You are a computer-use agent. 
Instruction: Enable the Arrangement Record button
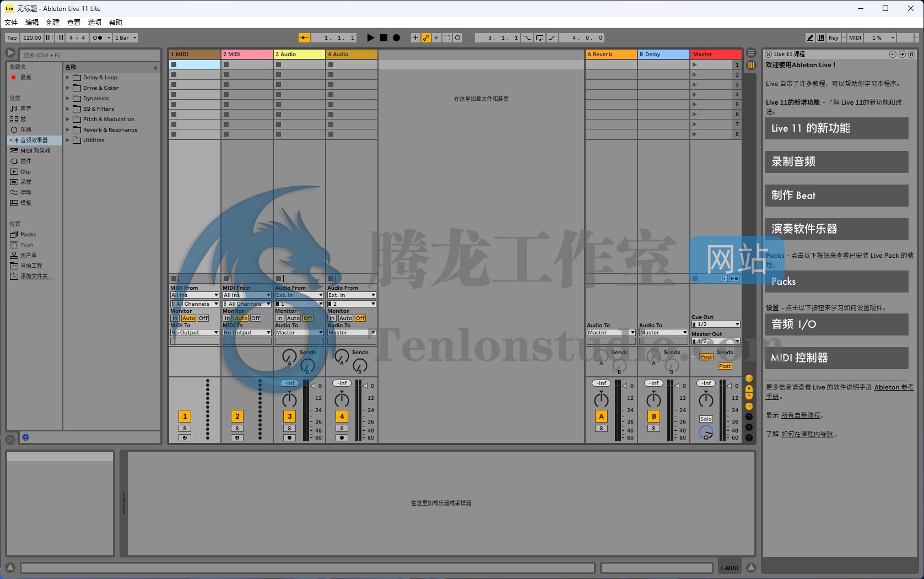coord(396,38)
